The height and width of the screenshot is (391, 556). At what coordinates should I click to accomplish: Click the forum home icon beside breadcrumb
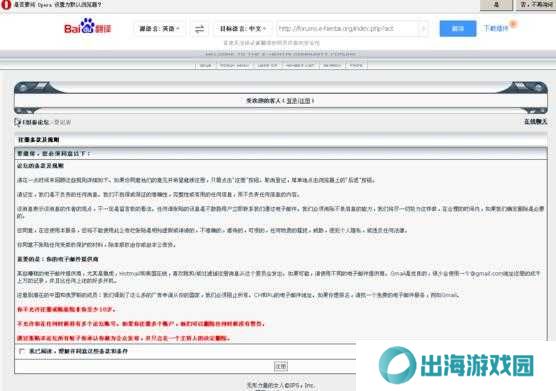18,122
